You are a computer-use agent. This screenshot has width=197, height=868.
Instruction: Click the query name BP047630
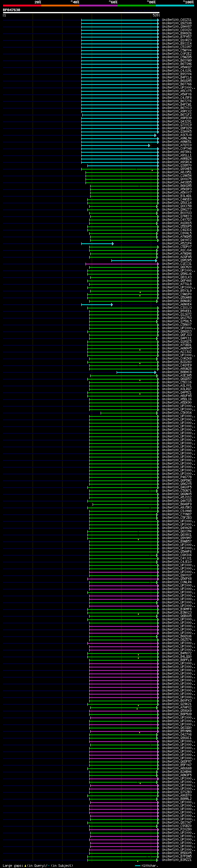tap(11, 10)
